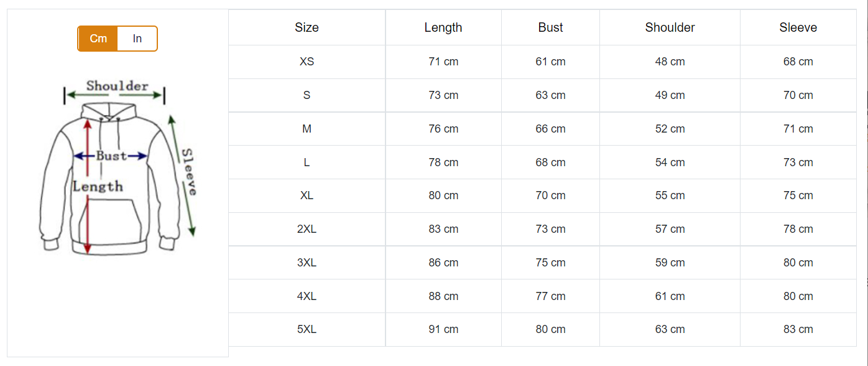Screen dimensions: 868x366
Task: Click the Length column header
Action: [x=443, y=27]
